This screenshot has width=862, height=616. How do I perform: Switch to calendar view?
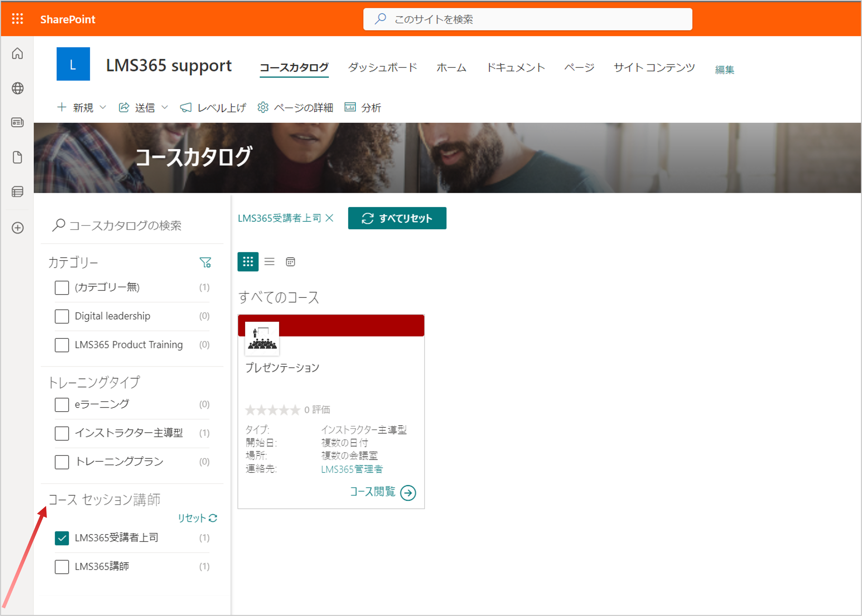pyautogui.click(x=290, y=262)
